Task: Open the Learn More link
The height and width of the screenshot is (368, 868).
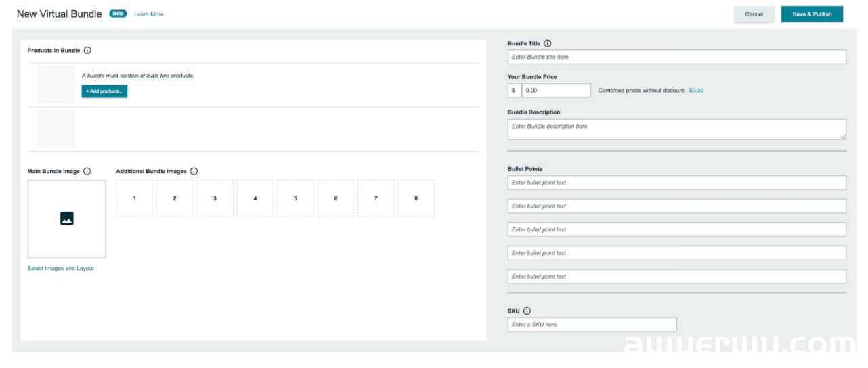Action: tap(149, 14)
